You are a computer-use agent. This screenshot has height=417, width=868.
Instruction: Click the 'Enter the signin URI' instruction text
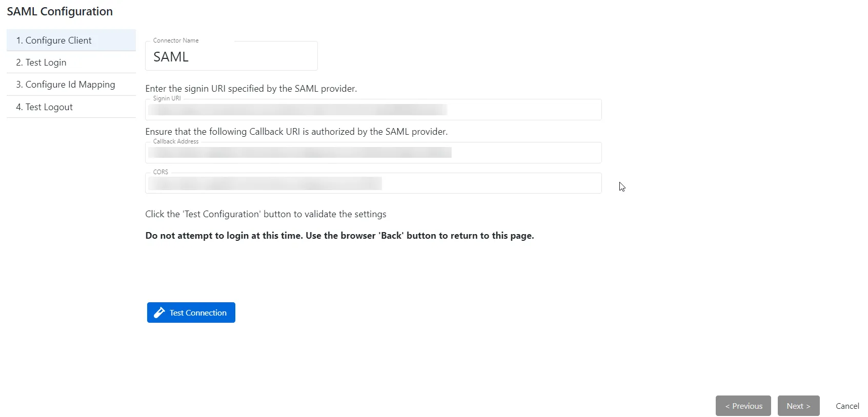(251, 89)
